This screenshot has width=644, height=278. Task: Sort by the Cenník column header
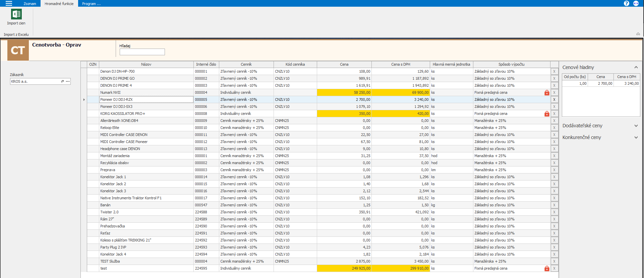click(246, 64)
